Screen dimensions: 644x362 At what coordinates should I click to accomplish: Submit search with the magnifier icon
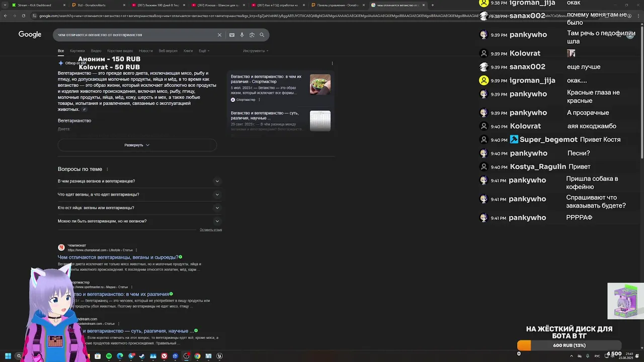262,35
